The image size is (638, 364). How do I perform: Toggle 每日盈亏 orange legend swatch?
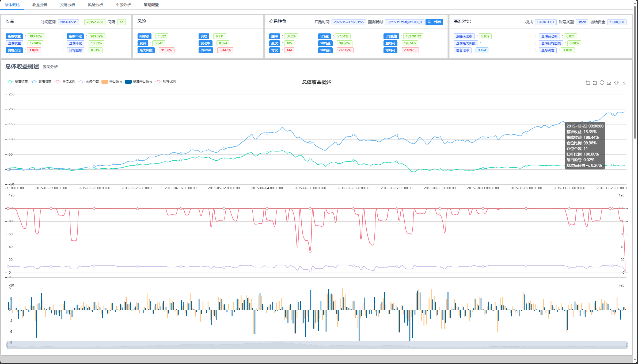tap(112, 82)
